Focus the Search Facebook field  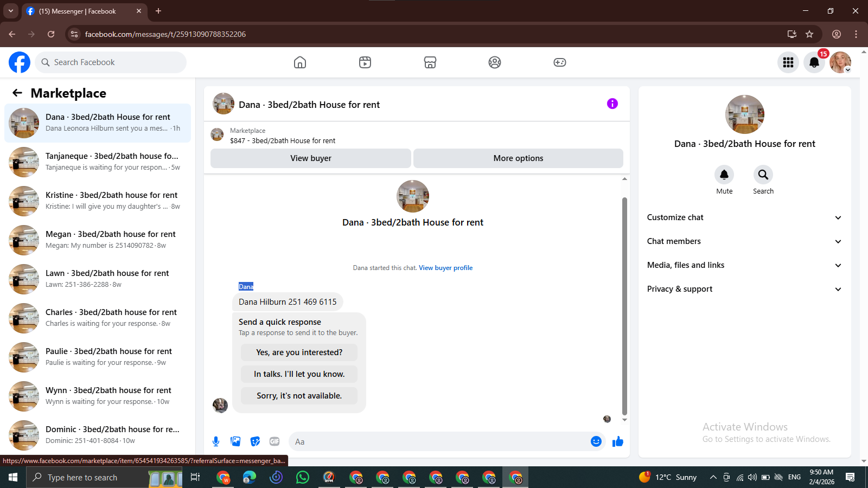[x=111, y=62]
